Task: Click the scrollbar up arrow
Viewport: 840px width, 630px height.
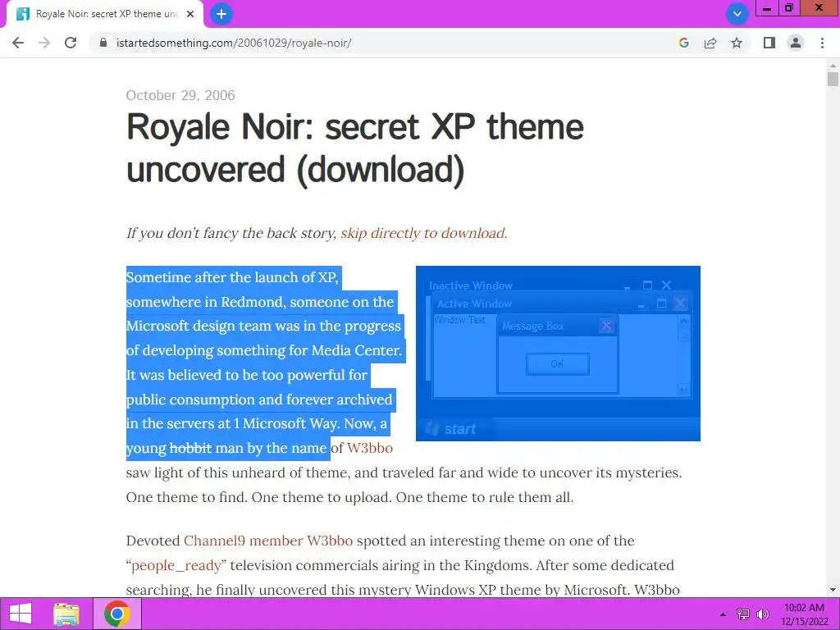Action: (833, 66)
